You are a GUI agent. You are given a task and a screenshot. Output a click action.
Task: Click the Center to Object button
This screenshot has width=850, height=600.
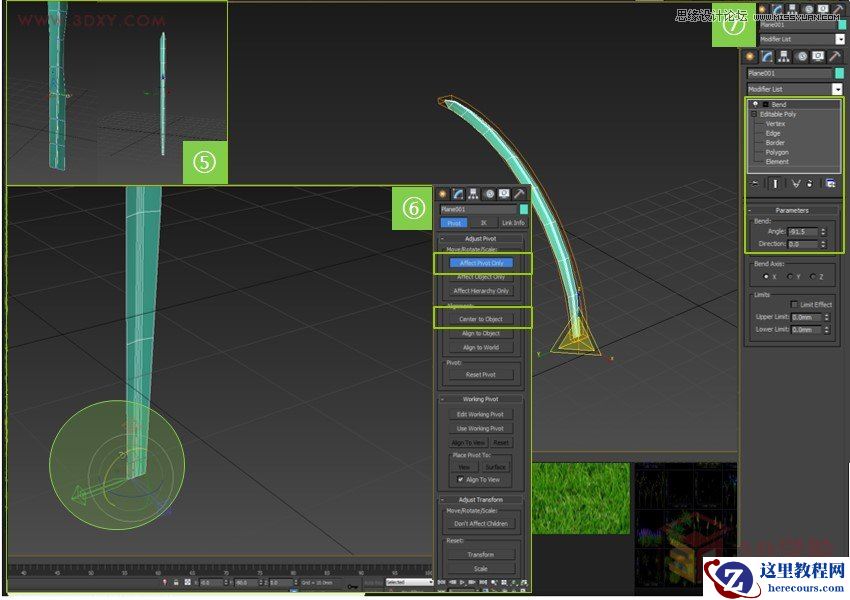coord(483,318)
